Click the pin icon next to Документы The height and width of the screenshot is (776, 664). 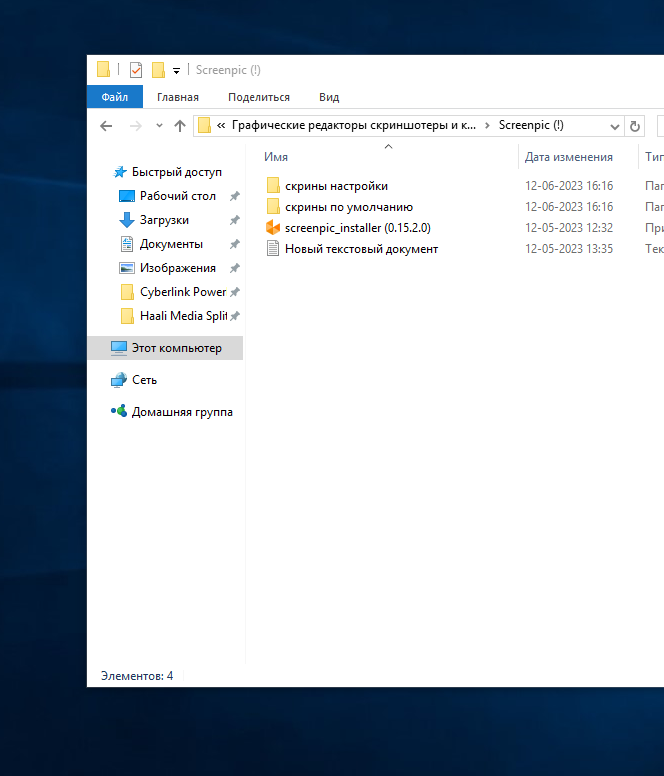pos(235,244)
